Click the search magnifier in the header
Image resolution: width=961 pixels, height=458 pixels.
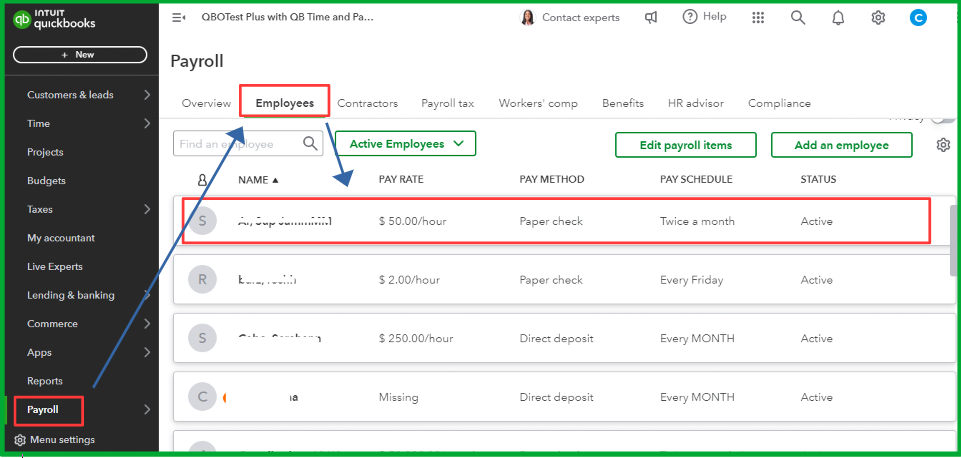[x=797, y=18]
